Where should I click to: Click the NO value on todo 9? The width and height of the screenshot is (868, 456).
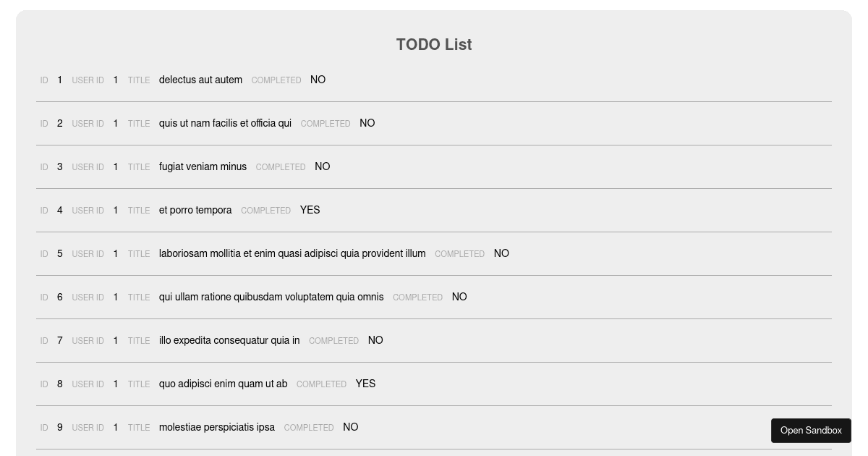click(x=350, y=427)
